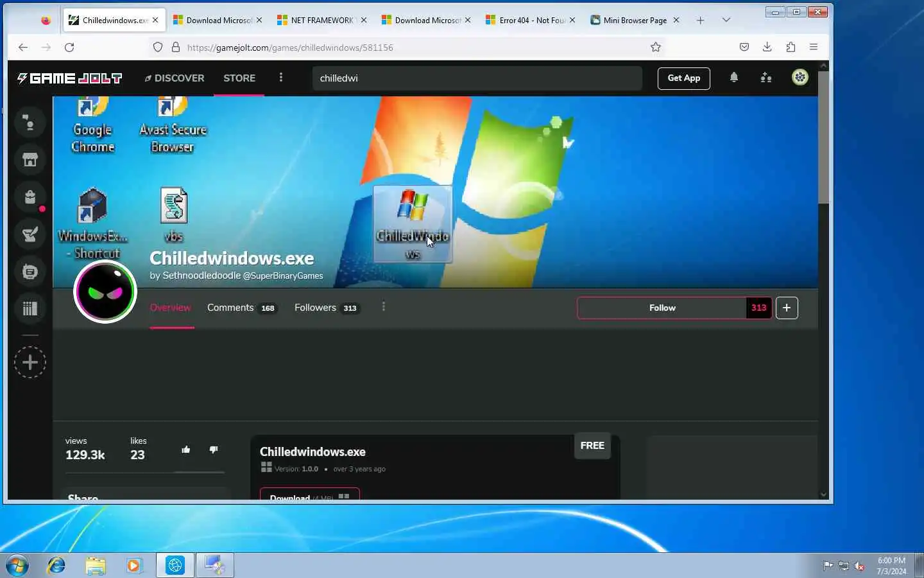The image size is (924, 578).
Task: Select the top chat bubble sidebar icon
Action: click(30, 123)
